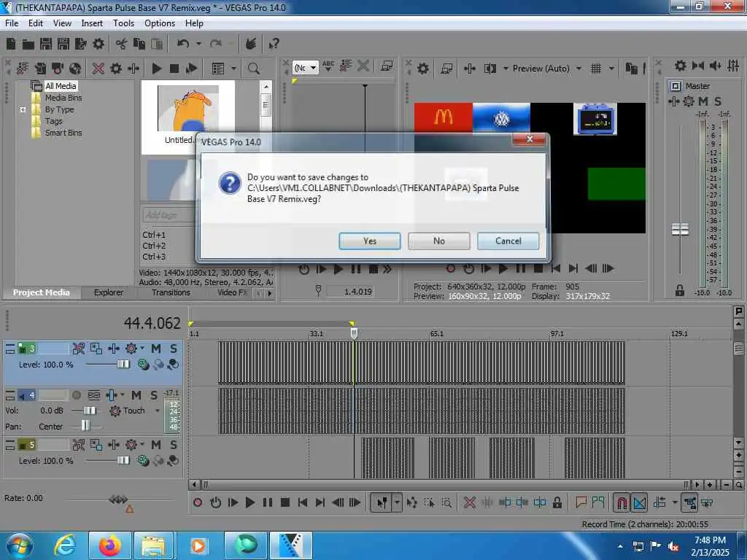Open the Insert menu

click(91, 23)
